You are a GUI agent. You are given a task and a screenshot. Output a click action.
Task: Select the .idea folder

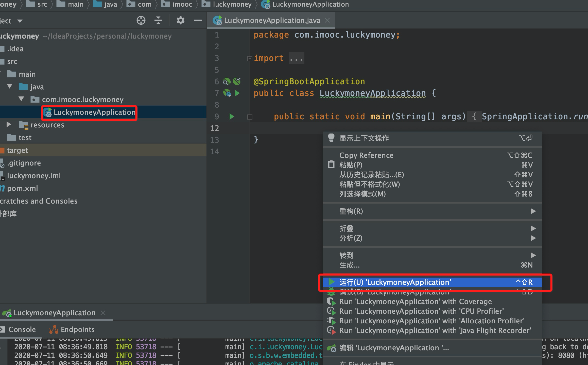[15, 49]
